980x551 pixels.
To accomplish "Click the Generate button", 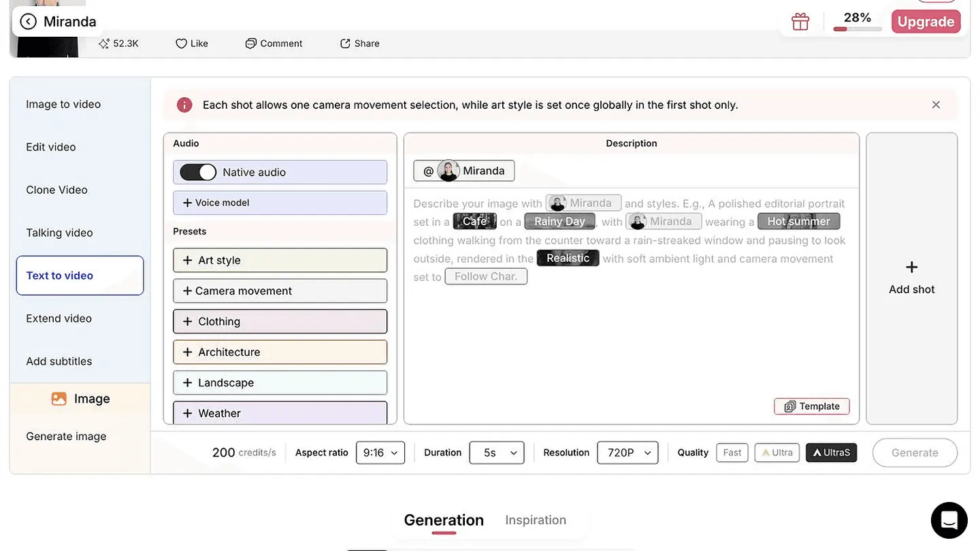I will click(915, 453).
